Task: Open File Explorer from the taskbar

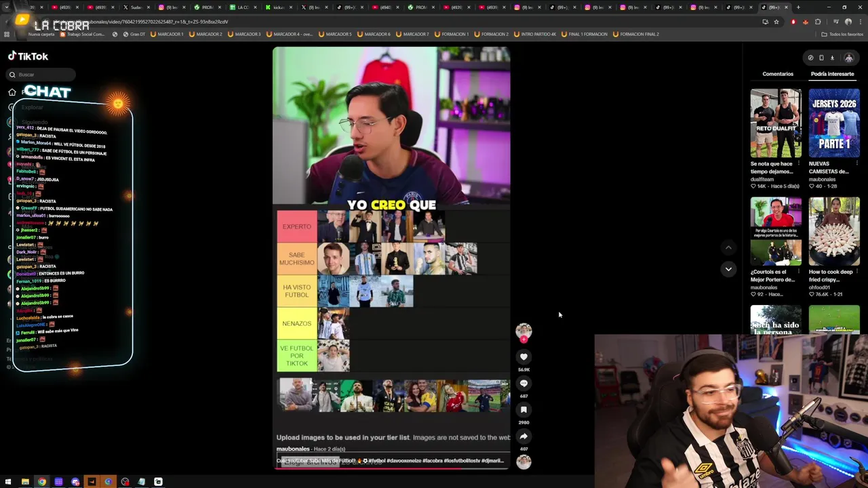Action: (25, 482)
